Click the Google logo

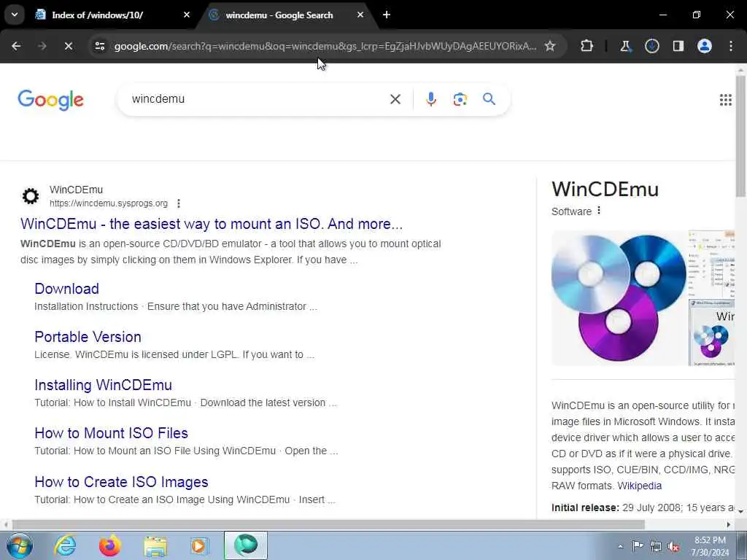coord(50,99)
